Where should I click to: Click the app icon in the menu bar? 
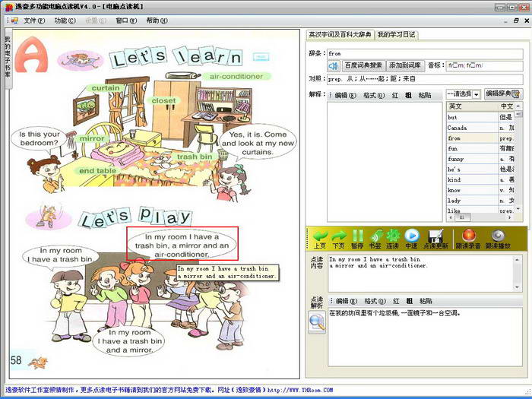(x=14, y=21)
